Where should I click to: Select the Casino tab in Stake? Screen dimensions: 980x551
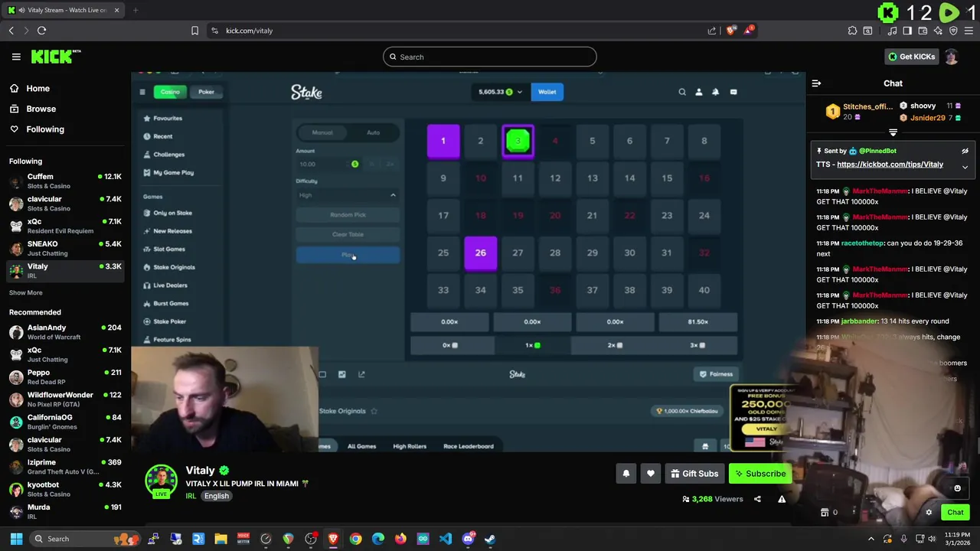170,92
